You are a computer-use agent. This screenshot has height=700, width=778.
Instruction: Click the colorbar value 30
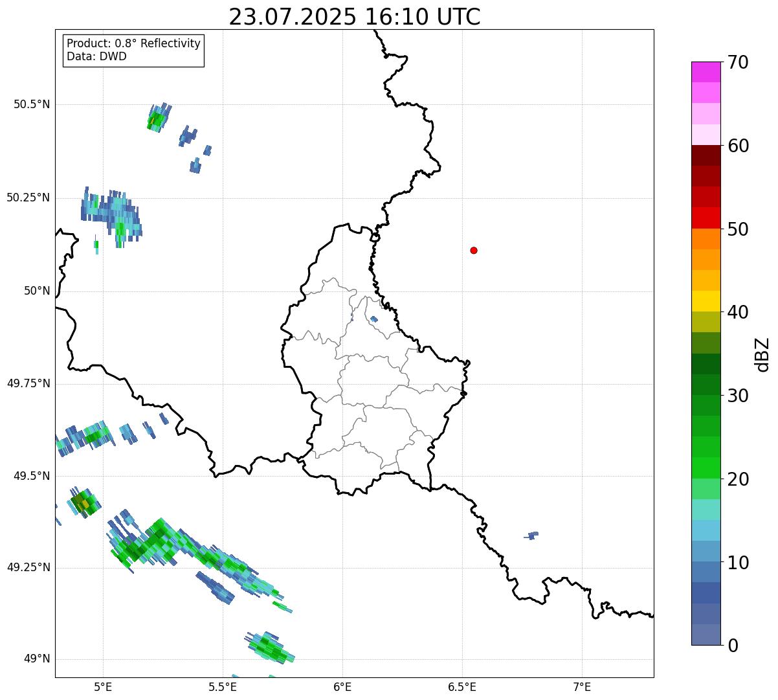(738, 396)
